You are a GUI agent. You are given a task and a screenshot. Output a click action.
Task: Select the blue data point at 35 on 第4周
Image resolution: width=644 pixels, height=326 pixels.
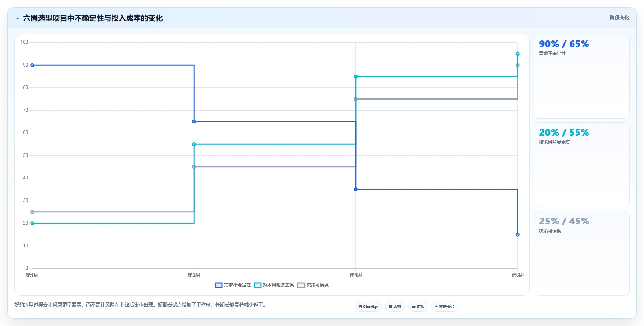[x=356, y=189]
